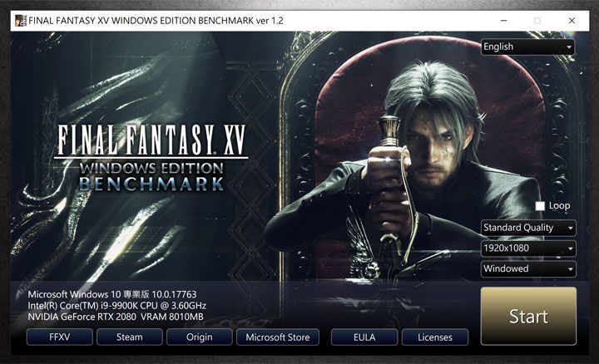
Task: Show the Licenses information
Action: click(434, 337)
